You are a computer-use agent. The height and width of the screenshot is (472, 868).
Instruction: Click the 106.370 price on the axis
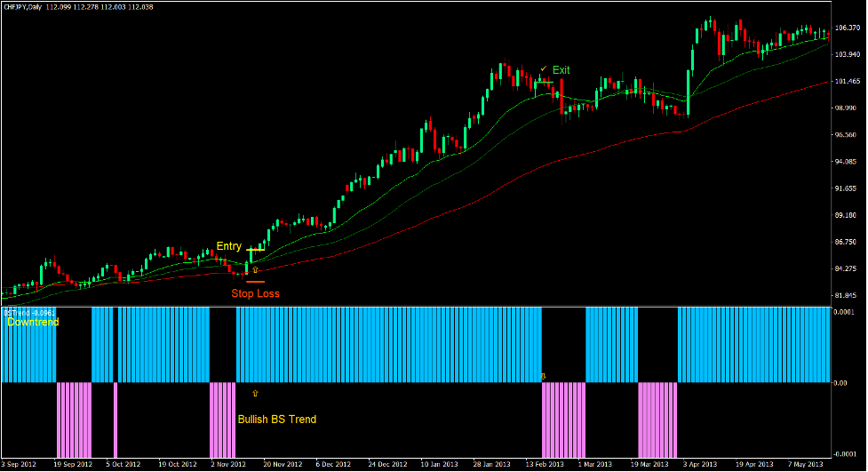coord(849,28)
